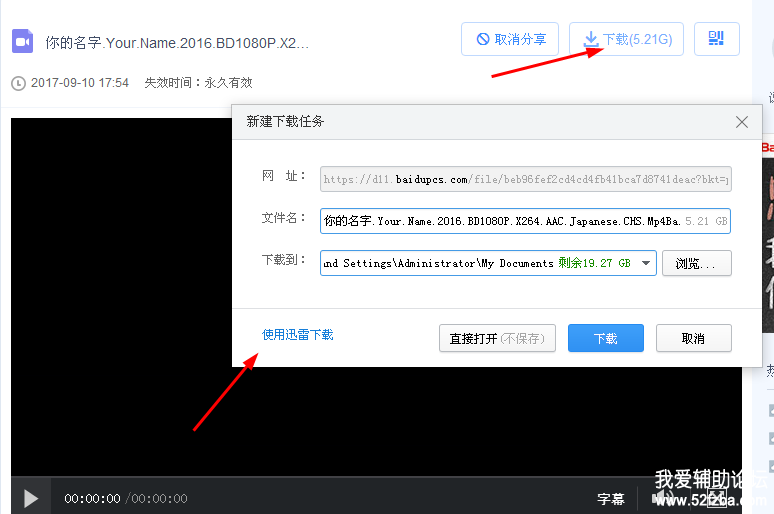Click the clock icon beside 2017-09-10
The height and width of the screenshot is (514, 774).
point(18,83)
